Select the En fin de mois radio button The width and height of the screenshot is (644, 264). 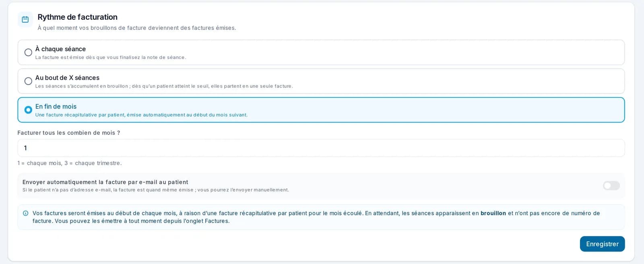(x=28, y=110)
